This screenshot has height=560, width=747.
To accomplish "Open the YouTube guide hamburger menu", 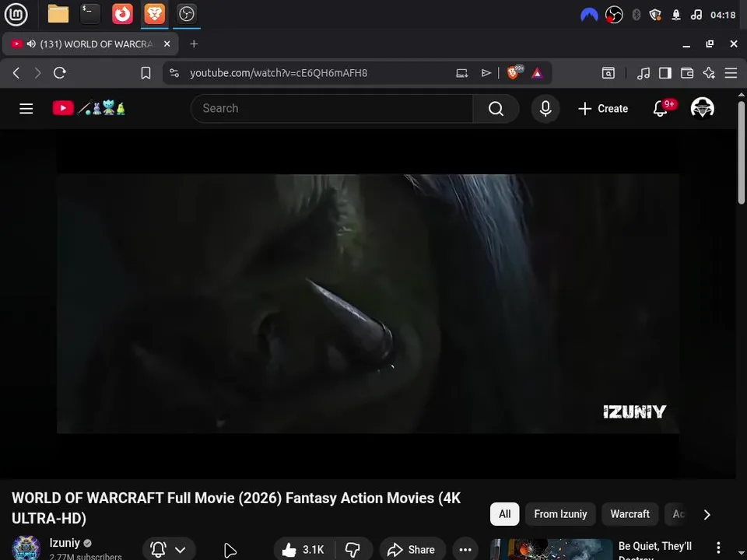I will (26, 109).
